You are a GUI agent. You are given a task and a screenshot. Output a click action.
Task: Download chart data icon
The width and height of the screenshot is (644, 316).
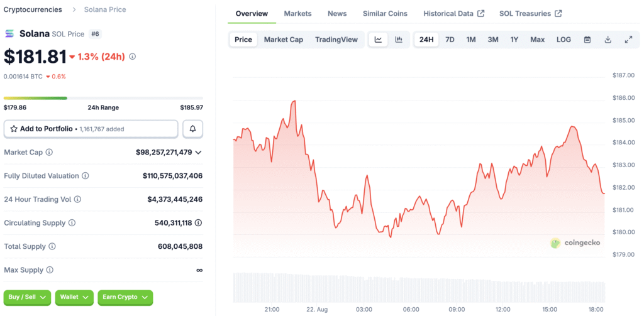(x=608, y=40)
